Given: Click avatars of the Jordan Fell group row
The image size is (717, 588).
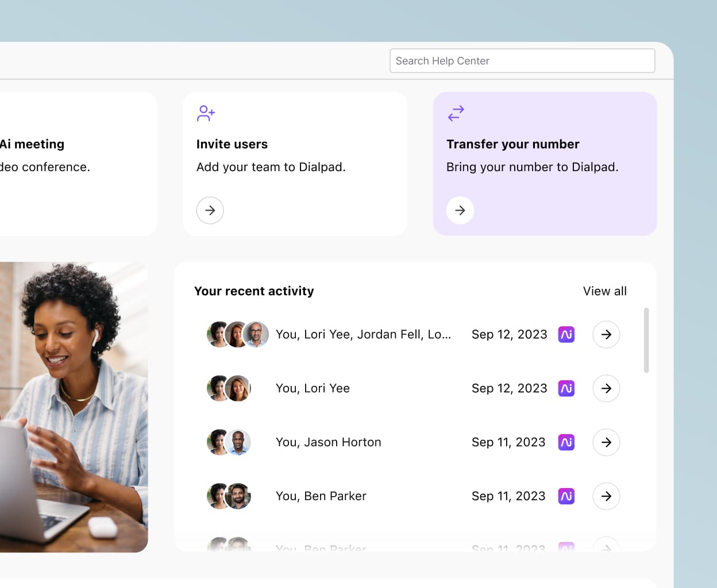Looking at the screenshot, I should pyautogui.click(x=237, y=334).
